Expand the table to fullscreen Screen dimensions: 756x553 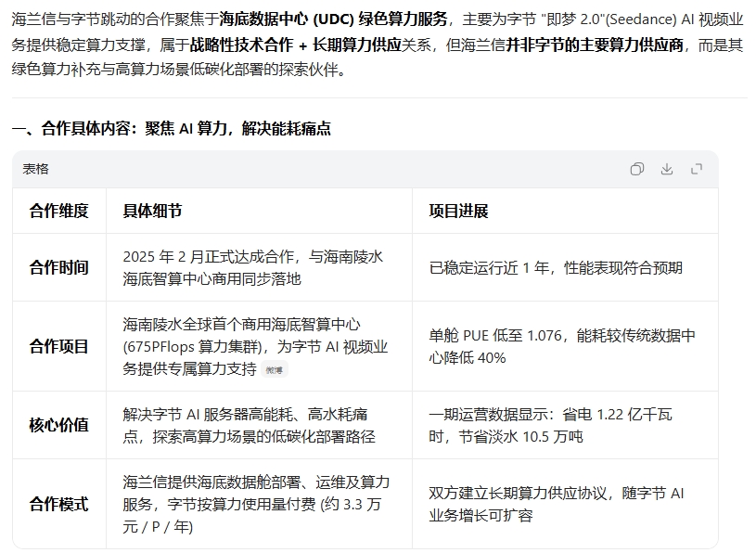697,169
